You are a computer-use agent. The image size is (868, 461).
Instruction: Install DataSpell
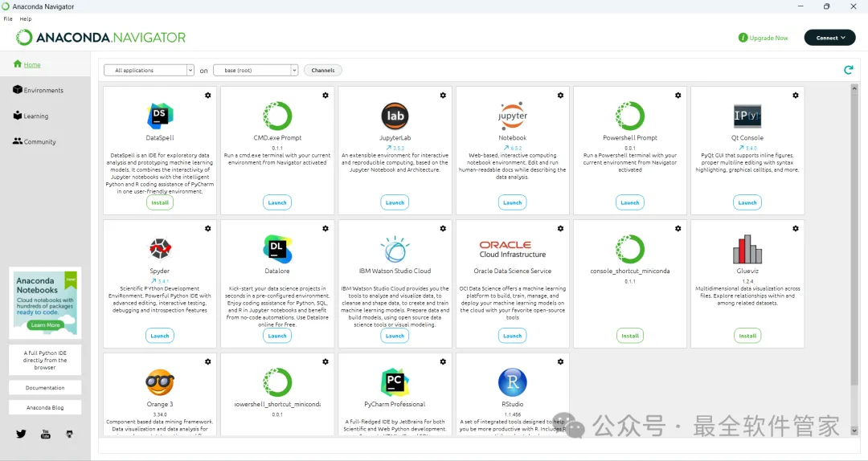[x=160, y=202]
